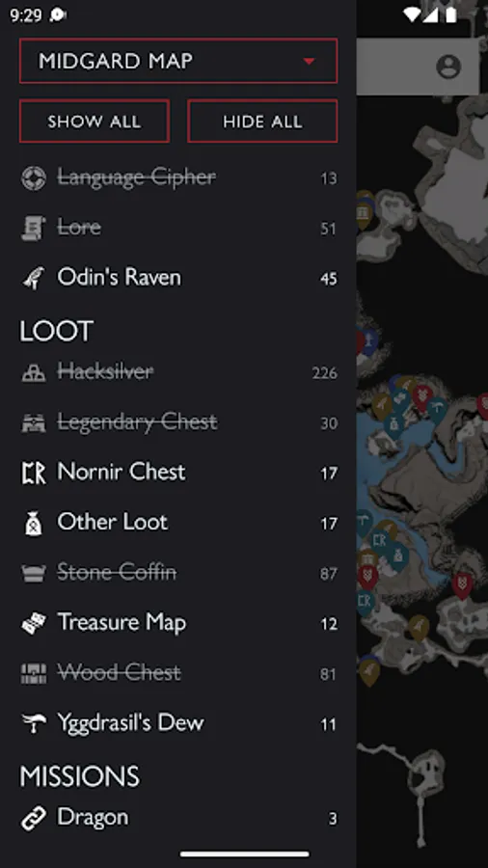Screen dimensions: 488x868
Task: Click the Language Cipher disc icon
Action: tap(33, 178)
